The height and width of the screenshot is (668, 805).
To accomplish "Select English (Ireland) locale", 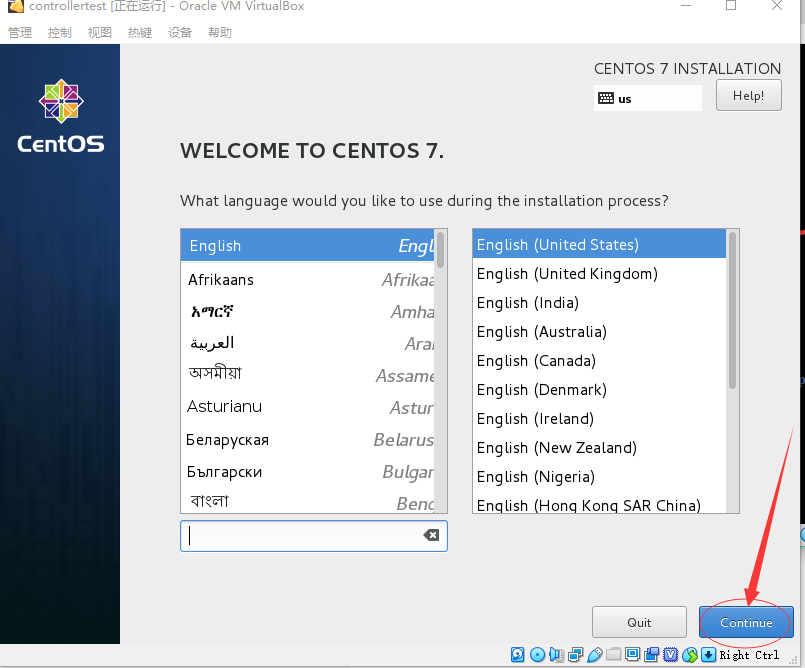I will [x=599, y=418].
